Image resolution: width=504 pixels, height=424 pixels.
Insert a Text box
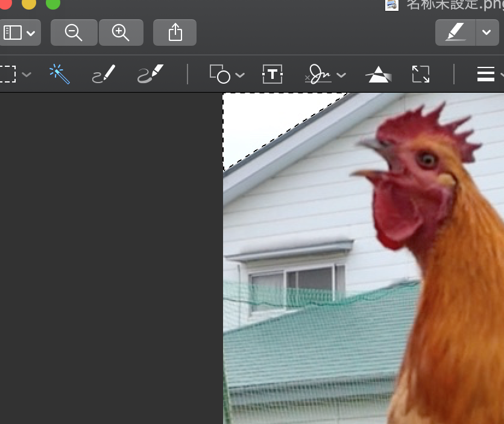(x=272, y=74)
